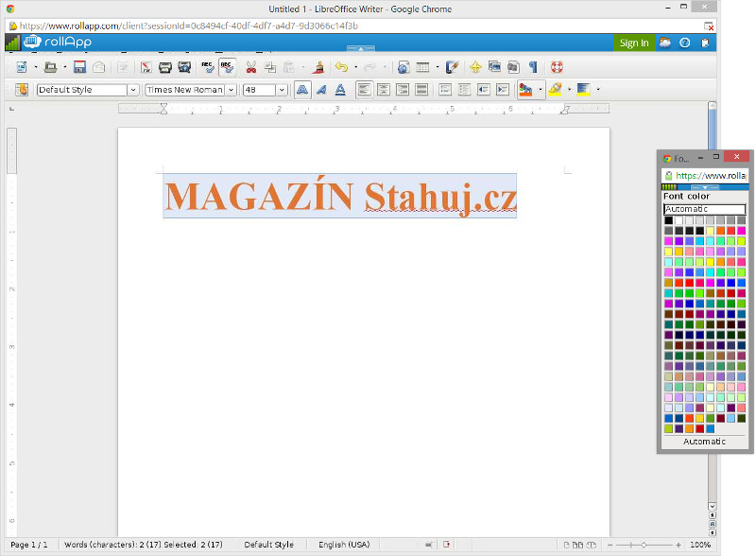
Task: Click Zoom Out minus button
Action: click(610, 545)
